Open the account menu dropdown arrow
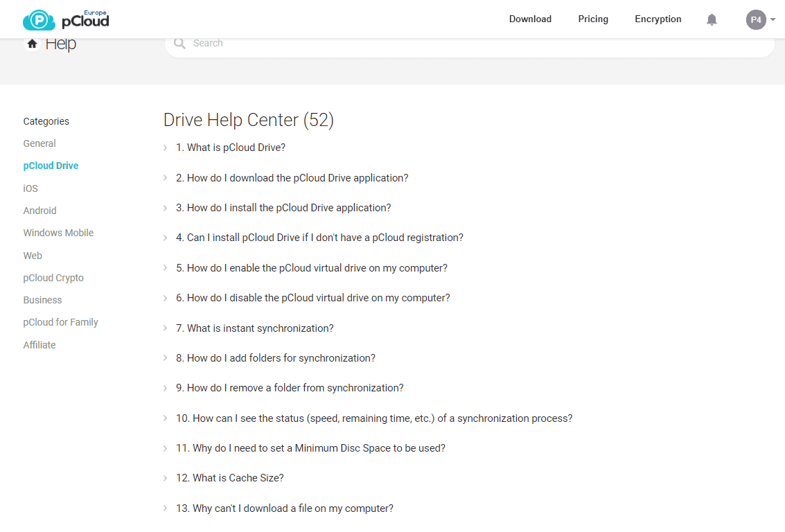Screen dimensions: 785x532 point(773,19)
